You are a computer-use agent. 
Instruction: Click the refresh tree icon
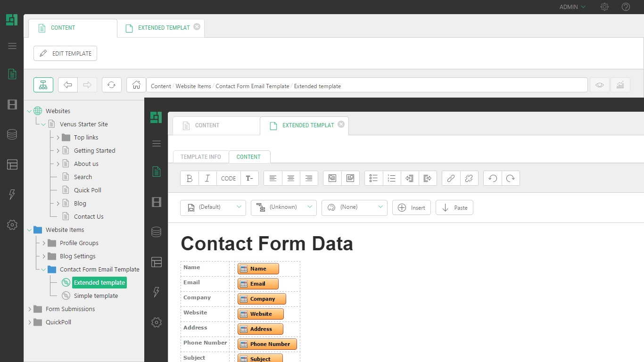tap(111, 85)
